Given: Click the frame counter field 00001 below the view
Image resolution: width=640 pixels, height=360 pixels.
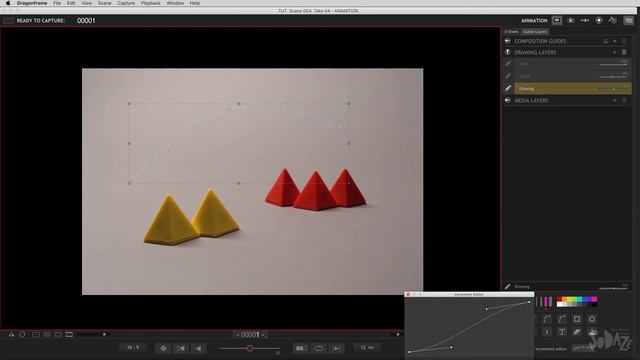Looking at the screenshot, I should [x=250, y=335].
